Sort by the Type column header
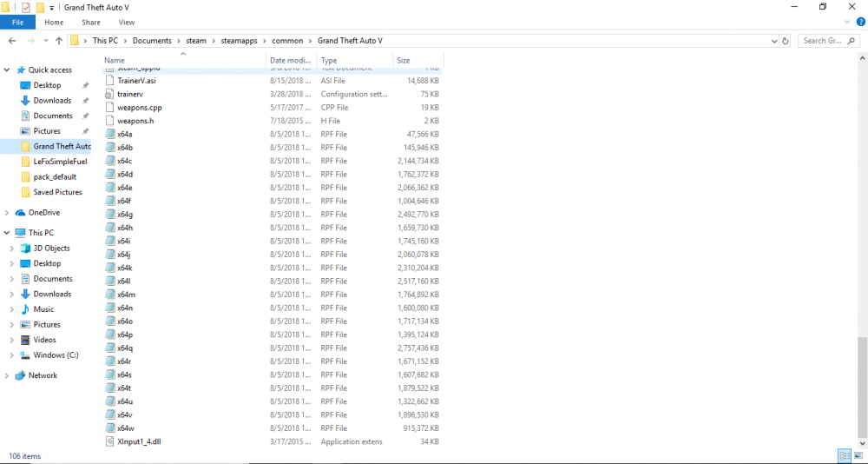 [355, 60]
